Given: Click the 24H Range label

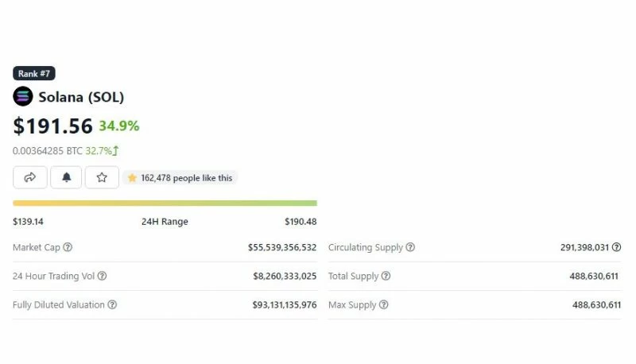Looking at the screenshot, I should point(165,222).
